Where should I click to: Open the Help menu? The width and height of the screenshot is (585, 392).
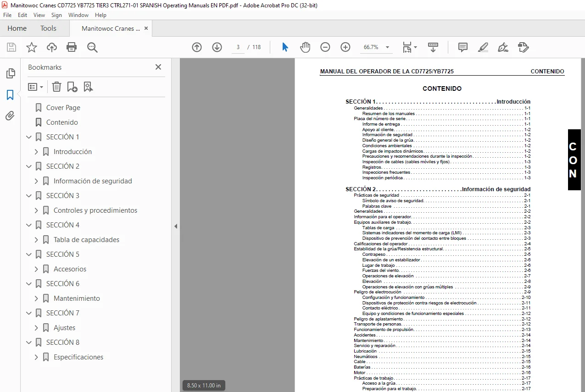pyautogui.click(x=100, y=15)
